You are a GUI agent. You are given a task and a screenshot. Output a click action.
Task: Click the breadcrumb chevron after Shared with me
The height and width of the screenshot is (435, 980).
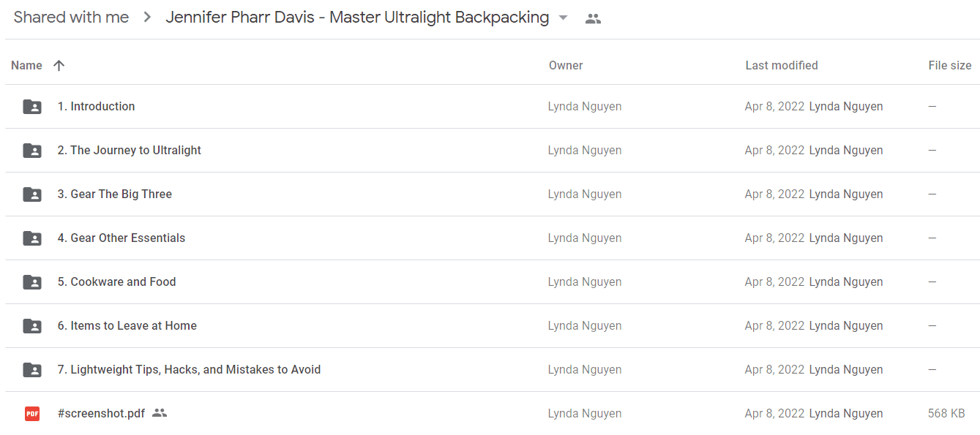point(148,18)
